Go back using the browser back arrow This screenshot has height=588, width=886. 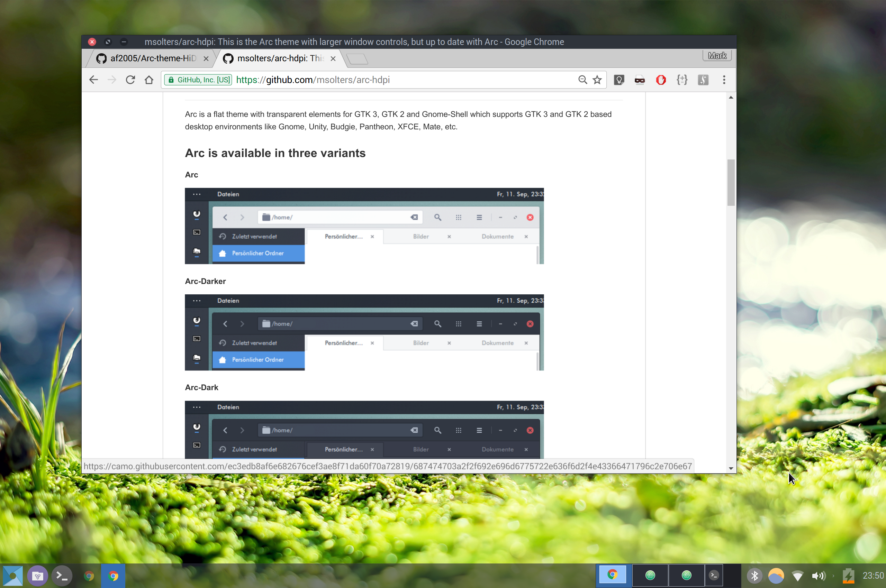pyautogui.click(x=93, y=80)
